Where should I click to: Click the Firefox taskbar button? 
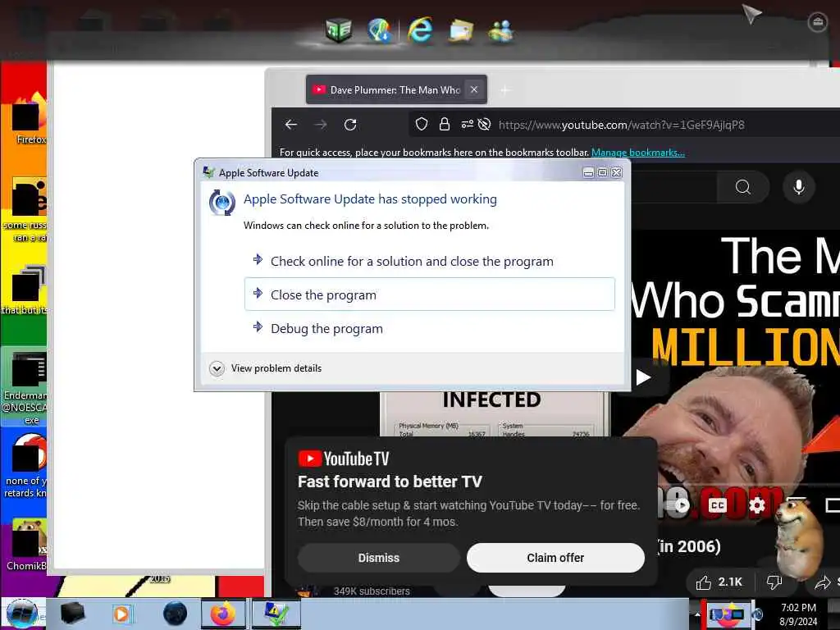(x=223, y=614)
